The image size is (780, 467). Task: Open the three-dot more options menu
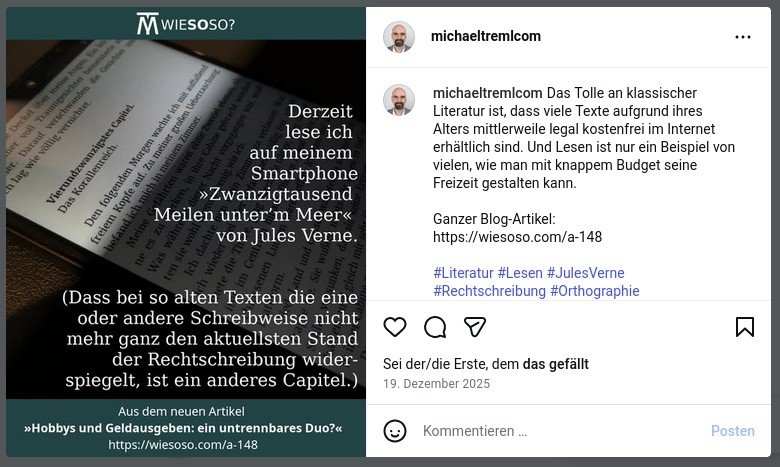click(743, 37)
